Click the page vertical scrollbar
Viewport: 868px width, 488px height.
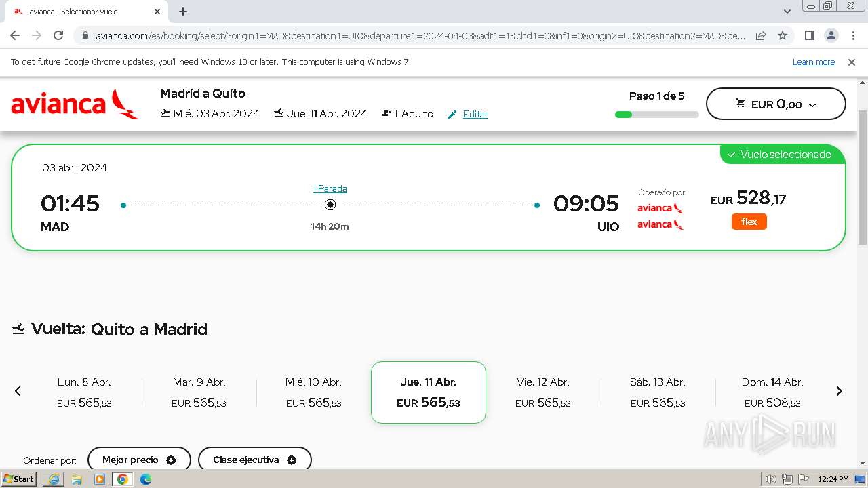[863, 176]
